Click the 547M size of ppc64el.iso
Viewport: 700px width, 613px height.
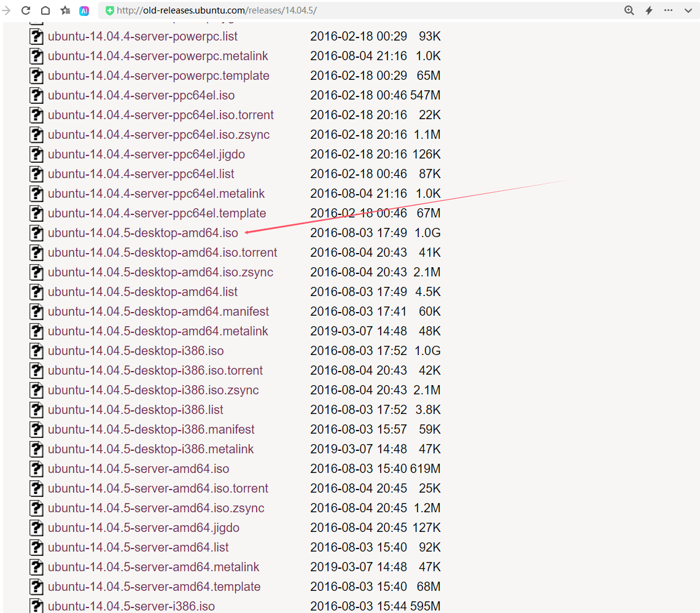click(425, 95)
